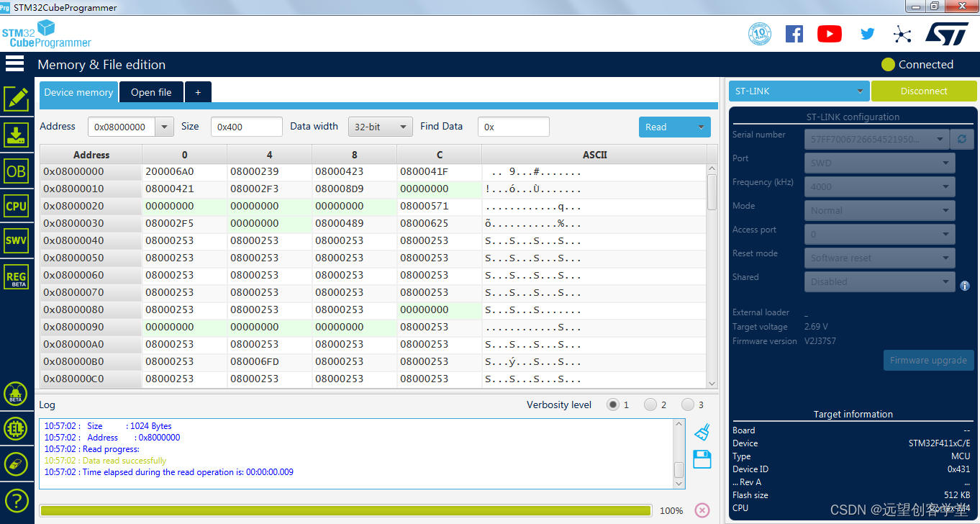Click the ST logo

[947, 33]
